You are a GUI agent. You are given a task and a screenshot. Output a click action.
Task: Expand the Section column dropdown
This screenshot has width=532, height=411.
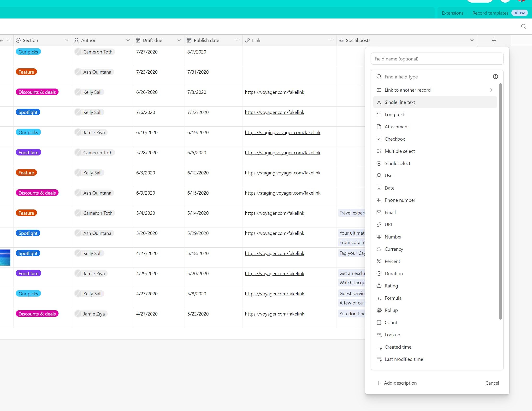tap(66, 40)
